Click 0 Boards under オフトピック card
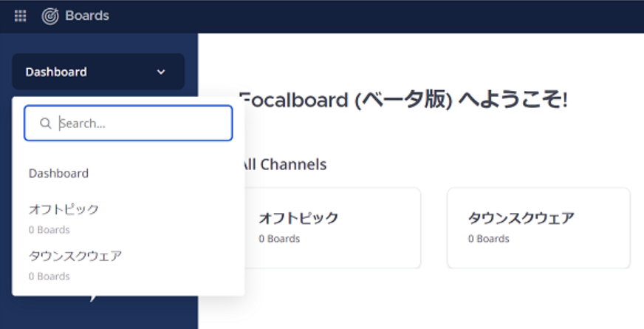Screen dimensions: 644x329 (x=279, y=239)
